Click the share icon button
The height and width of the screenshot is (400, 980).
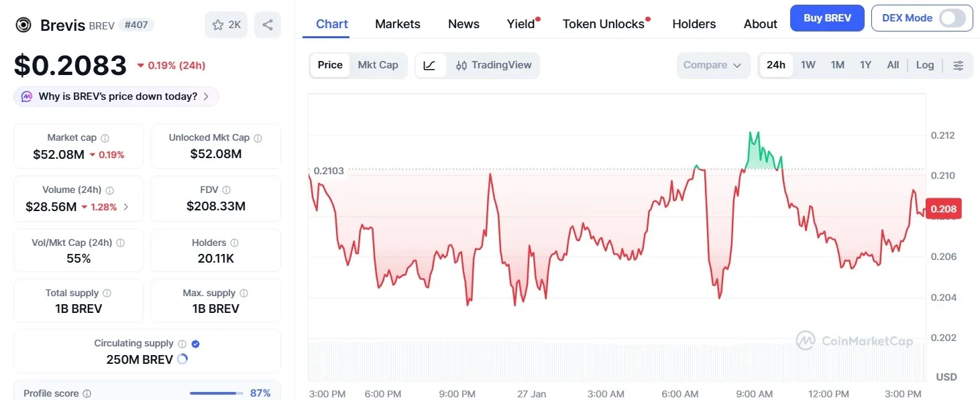click(x=268, y=25)
